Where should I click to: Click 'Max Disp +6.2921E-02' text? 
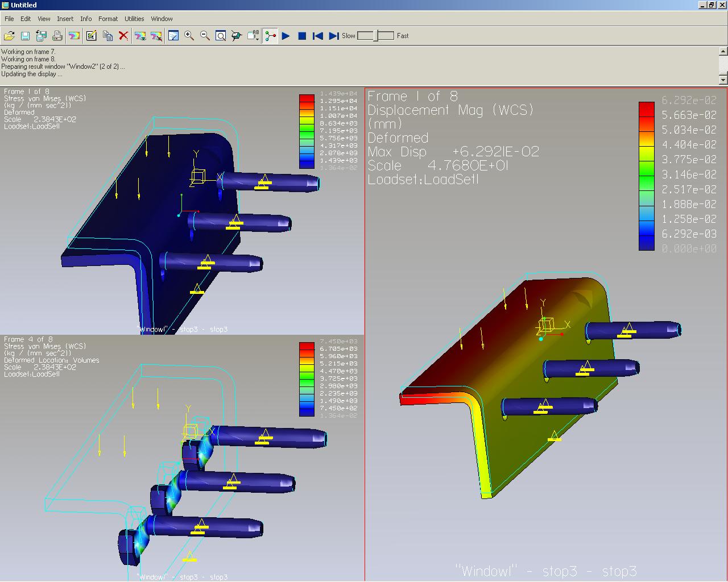[x=453, y=152]
